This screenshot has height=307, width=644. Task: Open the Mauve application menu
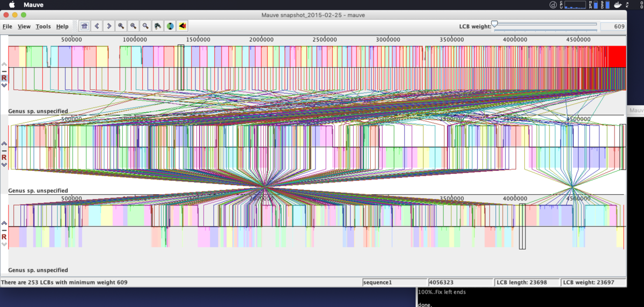tap(33, 5)
